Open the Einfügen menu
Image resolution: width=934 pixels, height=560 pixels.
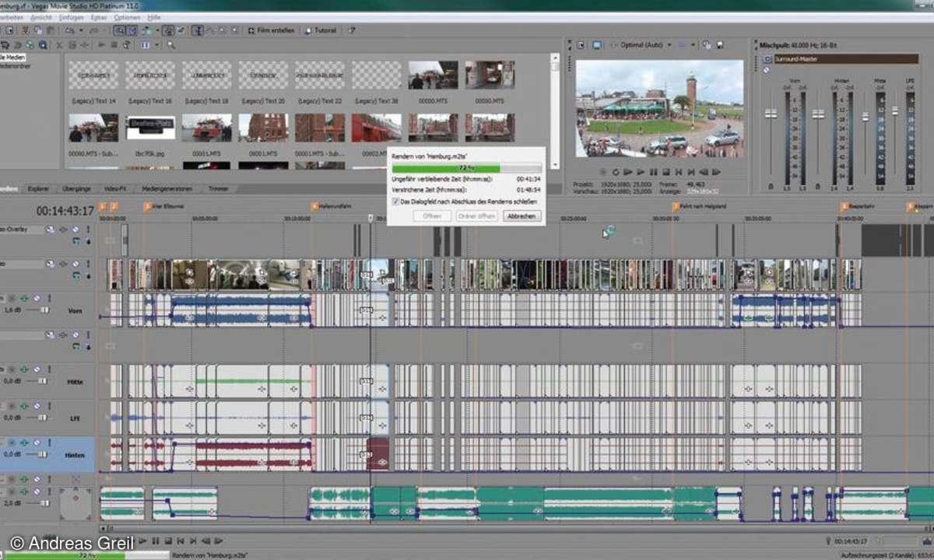pyautogui.click(x=70, y=16)
